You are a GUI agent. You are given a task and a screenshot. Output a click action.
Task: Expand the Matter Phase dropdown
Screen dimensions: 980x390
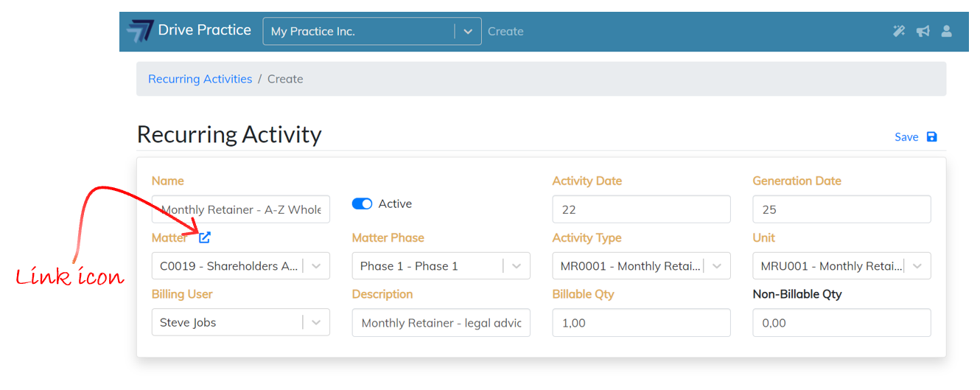point(517,266)
